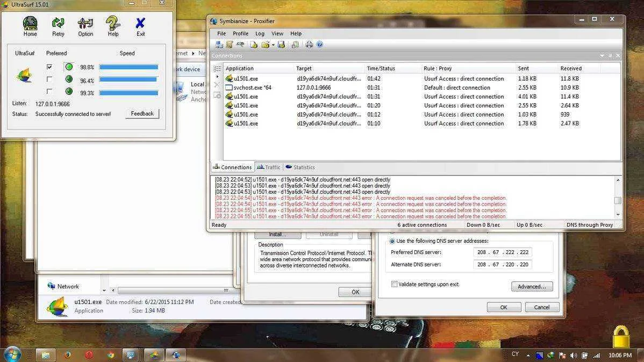Viewport: 644px width, 362px height.
Task: Click dropdown arrow beside Network in Explorer window
Action: pos(104,290)
